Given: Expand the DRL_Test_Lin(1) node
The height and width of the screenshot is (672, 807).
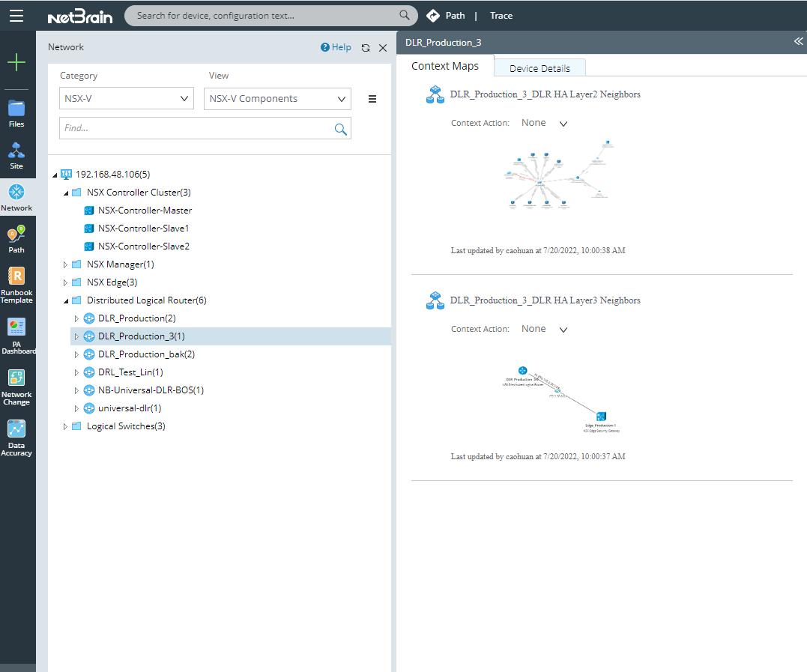Looking at the screenshot, I should [x=76, y=372].
